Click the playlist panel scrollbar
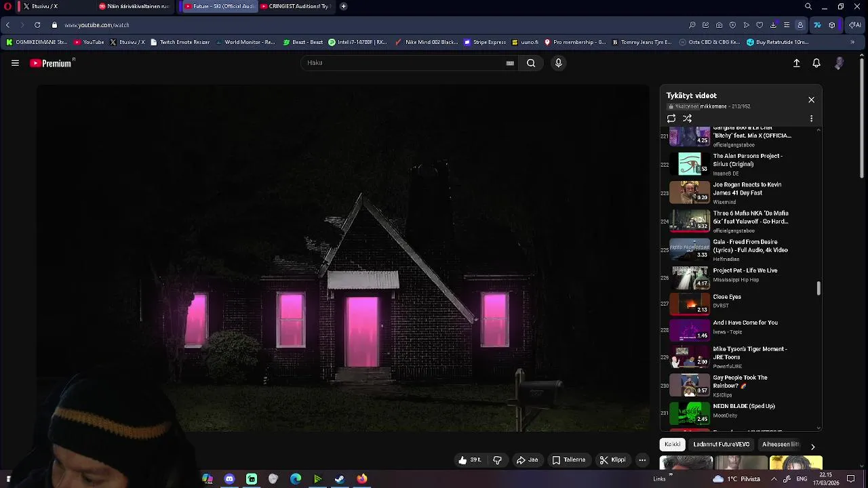868x488 pixels. point(818,288)
